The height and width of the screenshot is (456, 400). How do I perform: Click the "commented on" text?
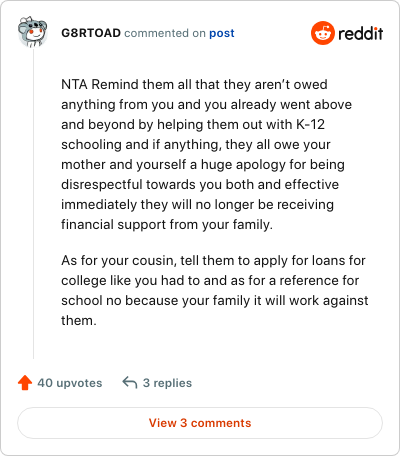pos(165,33)
